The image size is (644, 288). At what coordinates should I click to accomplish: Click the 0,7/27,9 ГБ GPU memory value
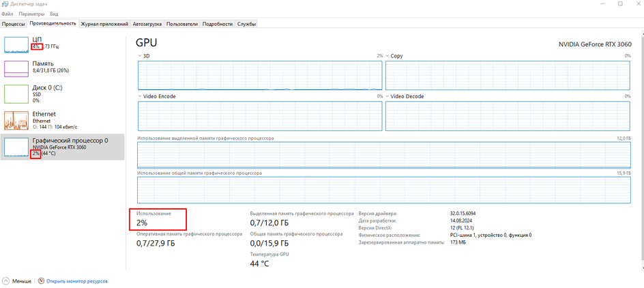[x=156, y=243]
